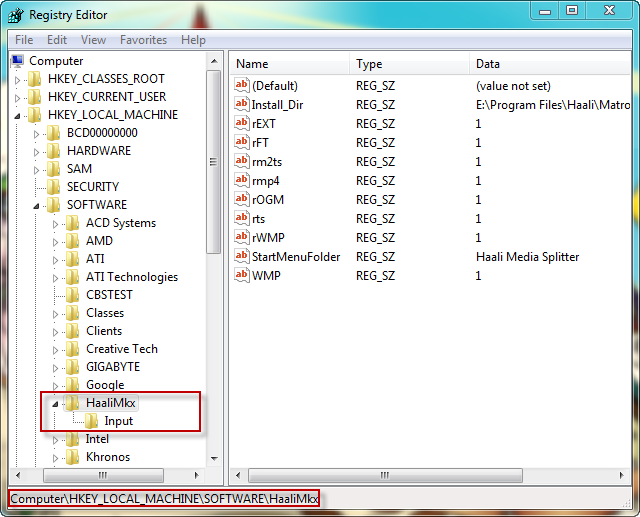Image resolution: width=640 pixels, height=517 pixels.
Task: Click the StartMenuFolder string value icon
Action: click(x=242, y=257)
